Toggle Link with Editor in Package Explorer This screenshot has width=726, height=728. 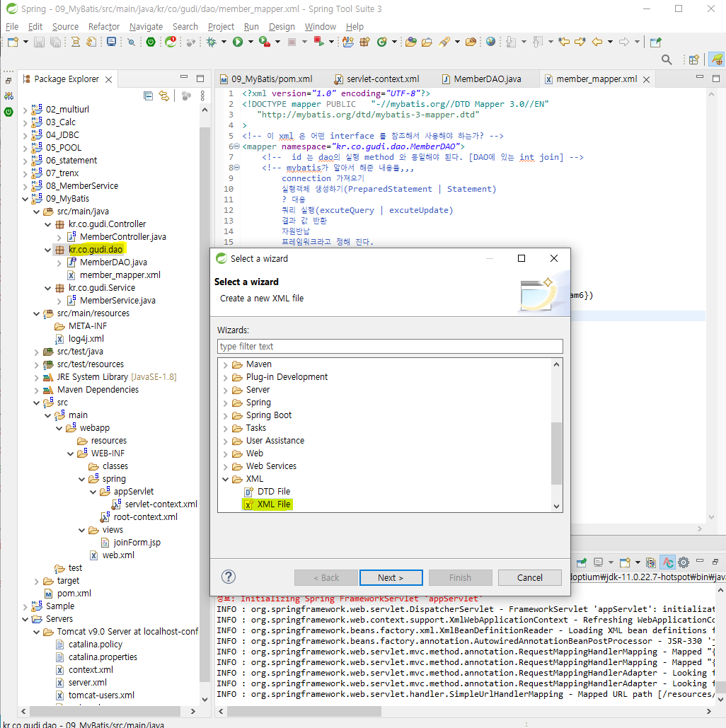(x=164, y=96)
